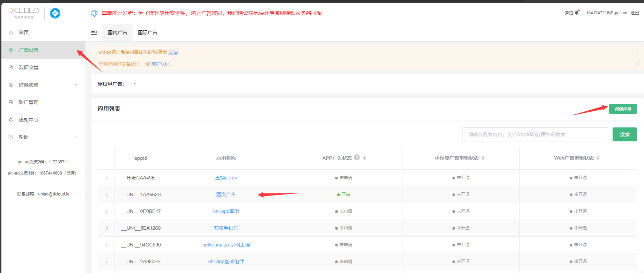Image resolution: width=644 pixels, height=273 pixels.
Task: Open the 获取手机号 app link
Action: point(226,228)
